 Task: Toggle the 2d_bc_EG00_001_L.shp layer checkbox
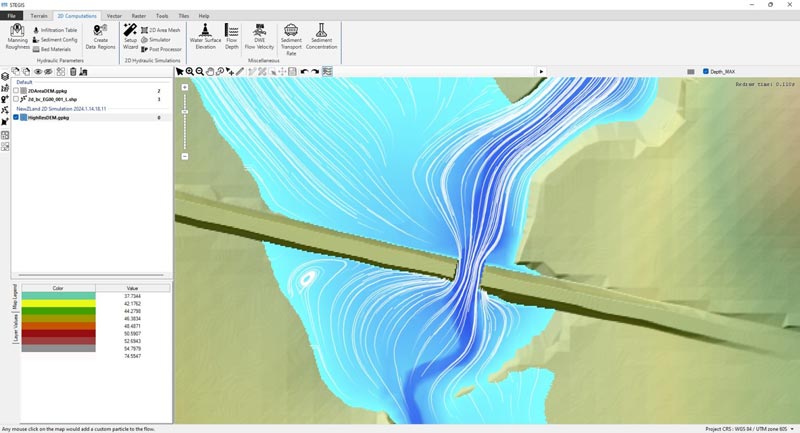pos(17,99)
